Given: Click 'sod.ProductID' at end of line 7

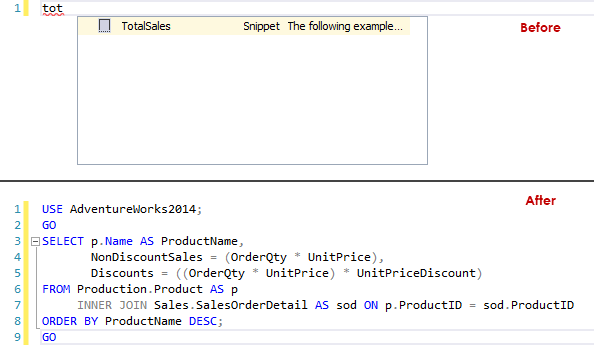Looking at the screenshot, I should [x=528, y=305].
